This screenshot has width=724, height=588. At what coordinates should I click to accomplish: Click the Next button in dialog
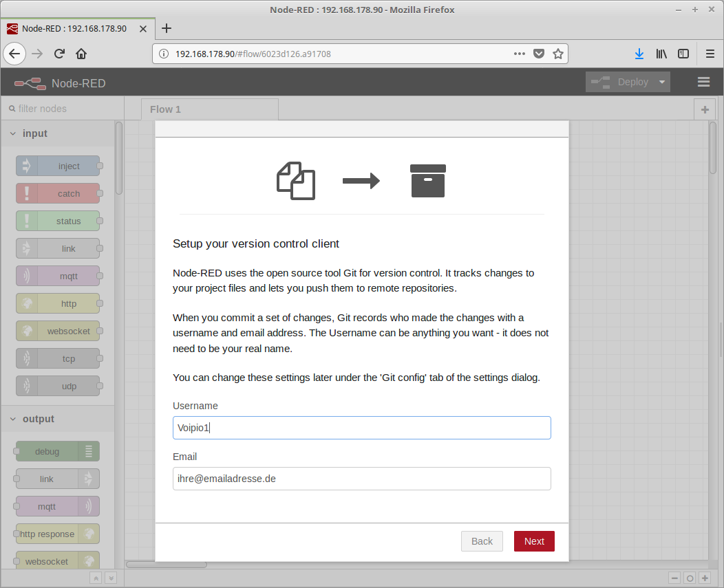(x=533, y=541)
